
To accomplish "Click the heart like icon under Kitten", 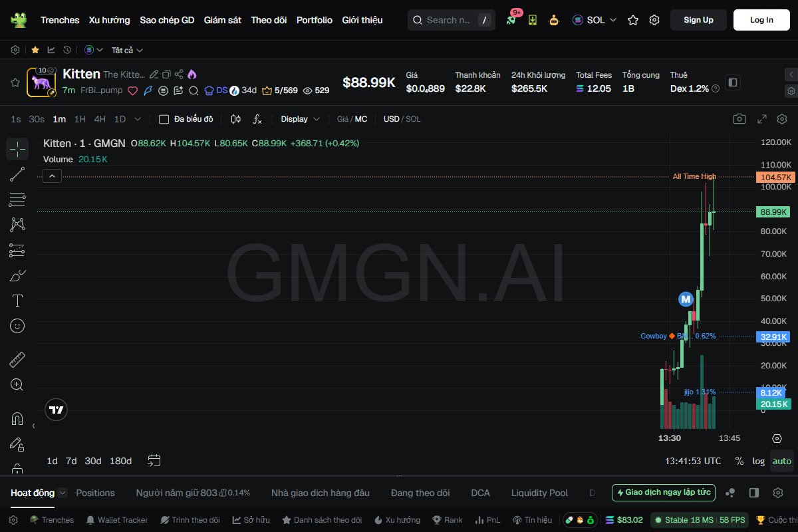I will pyautogui.click(x=132, y=90).
